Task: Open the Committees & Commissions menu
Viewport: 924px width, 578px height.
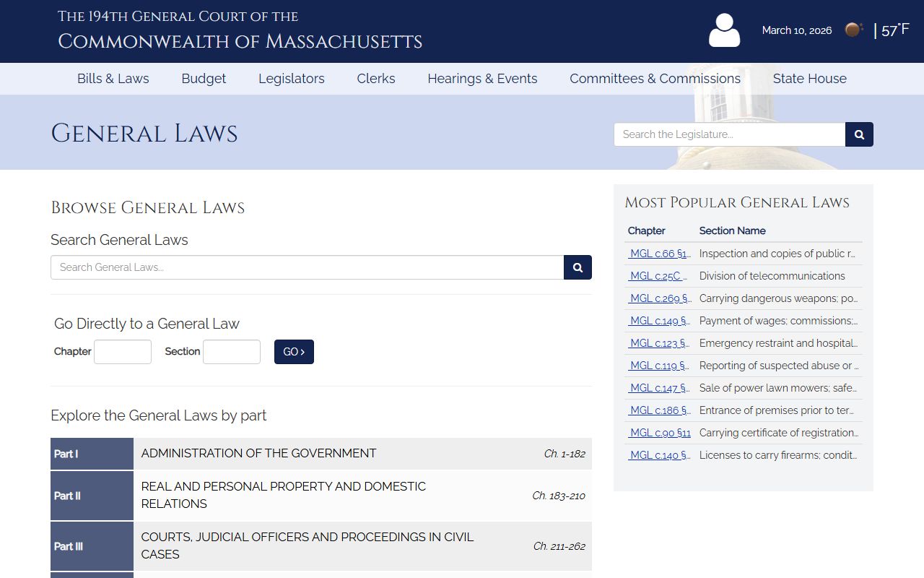Action: 655,79
